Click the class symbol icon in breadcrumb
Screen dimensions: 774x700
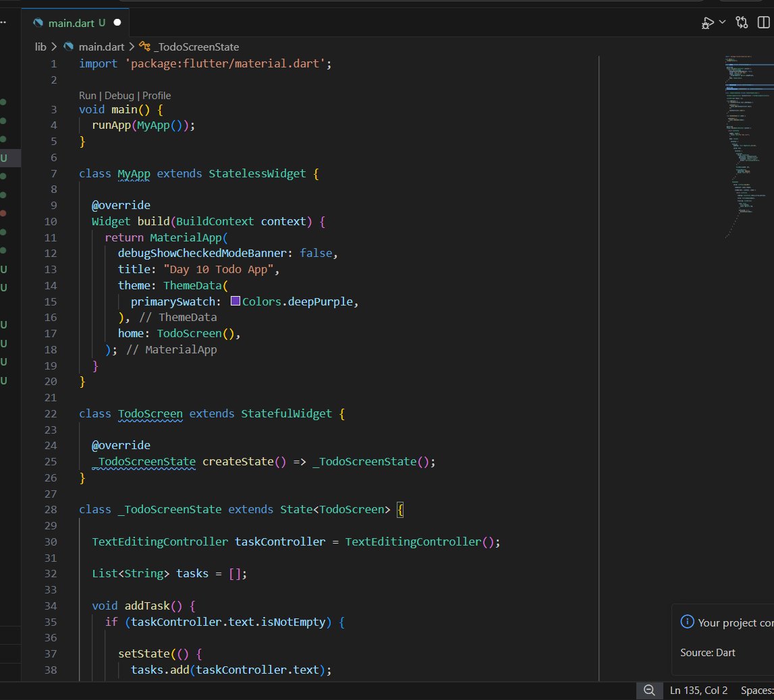144,47
